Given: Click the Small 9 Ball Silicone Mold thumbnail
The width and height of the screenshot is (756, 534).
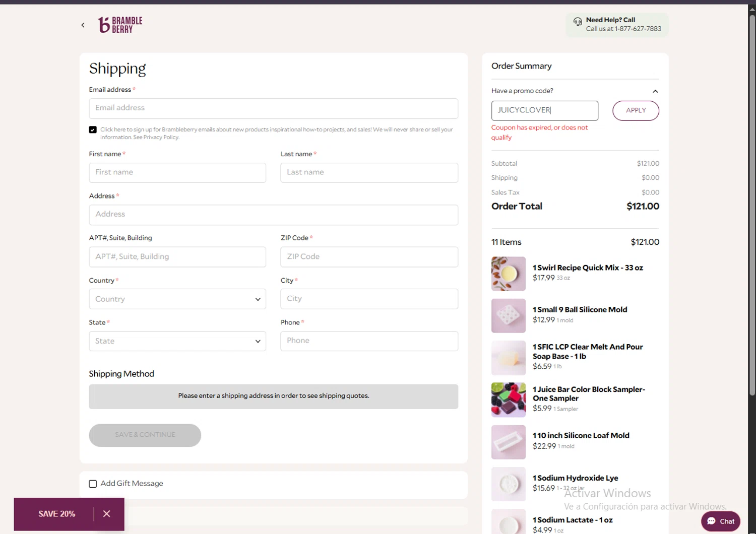Looking at the screenshot, I should point(509,316).
